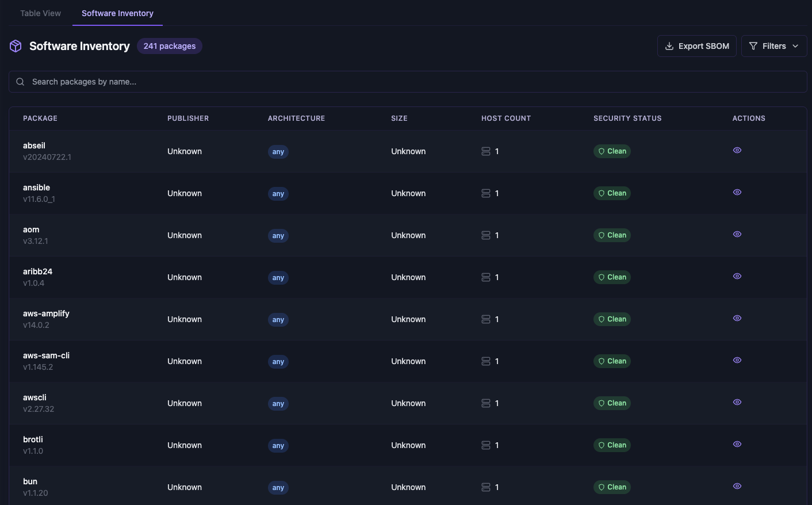Switch to the Table View tab

click(x=40, y=13)
